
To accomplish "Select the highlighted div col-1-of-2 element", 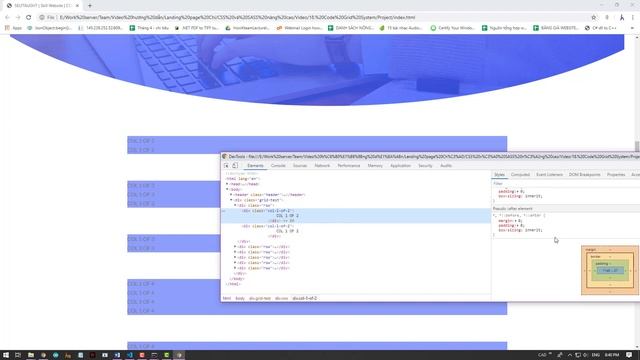I will coord(356,216).
